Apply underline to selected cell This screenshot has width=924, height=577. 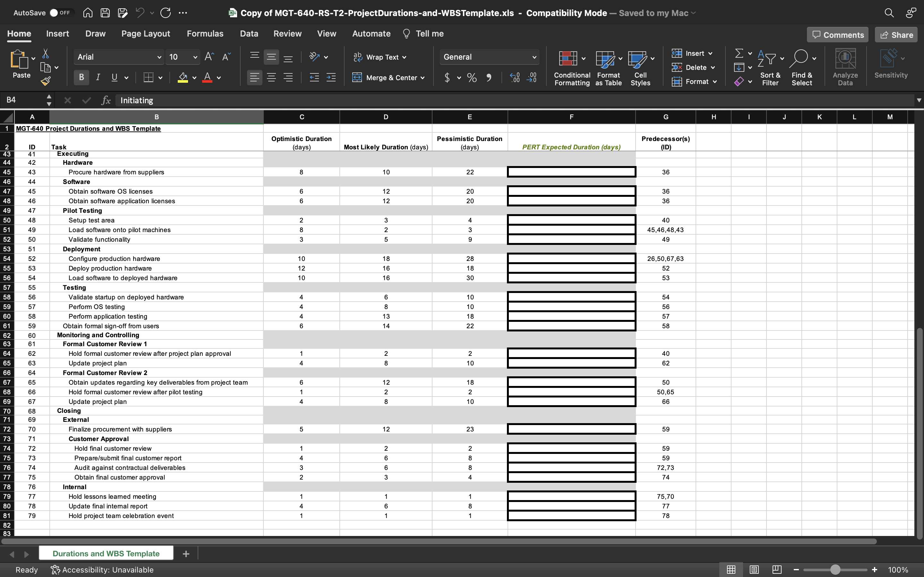[115, 78]
